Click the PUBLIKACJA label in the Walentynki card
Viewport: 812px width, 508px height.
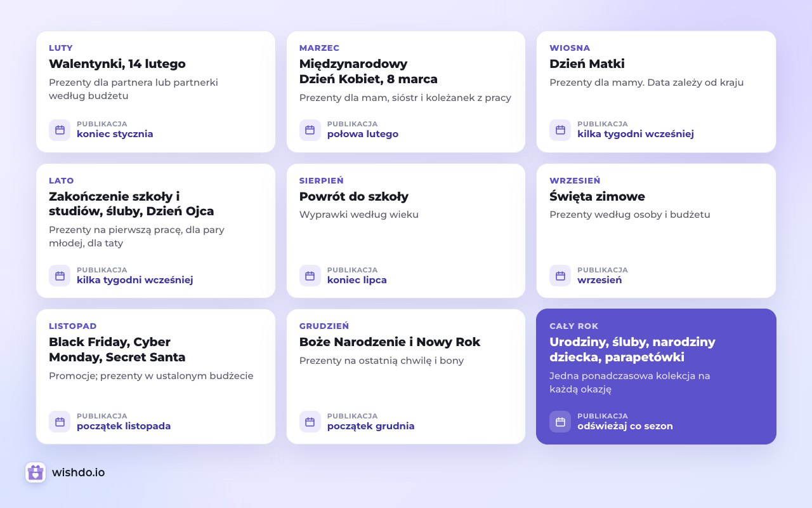[x=102, y=124]
